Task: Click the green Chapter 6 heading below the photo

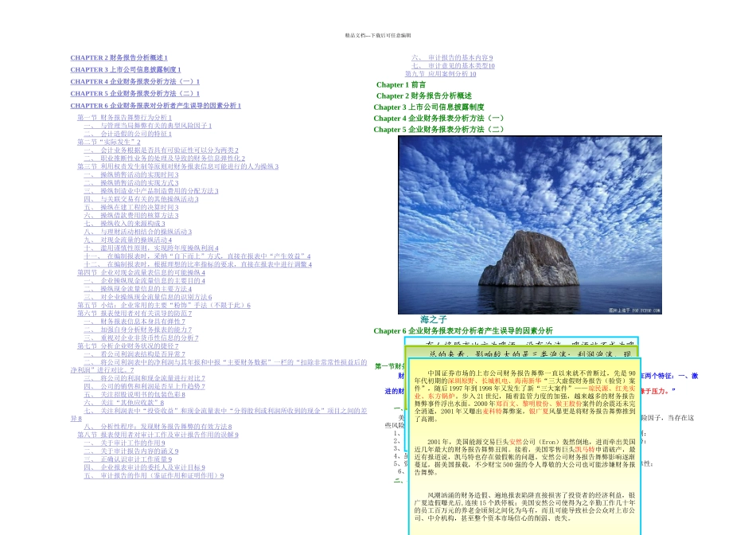Action: pyautogui.click(x=463, y=331)
